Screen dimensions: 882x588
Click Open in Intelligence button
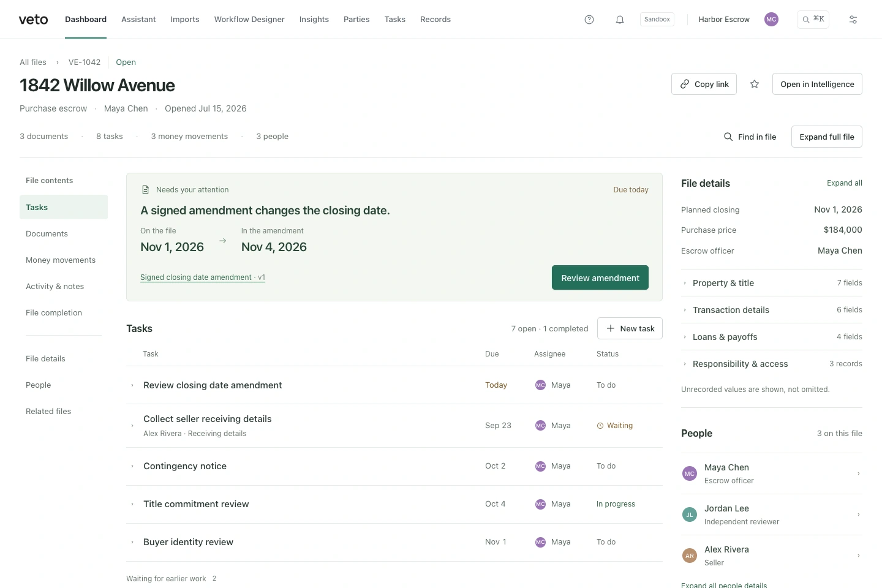pos(817,84)
